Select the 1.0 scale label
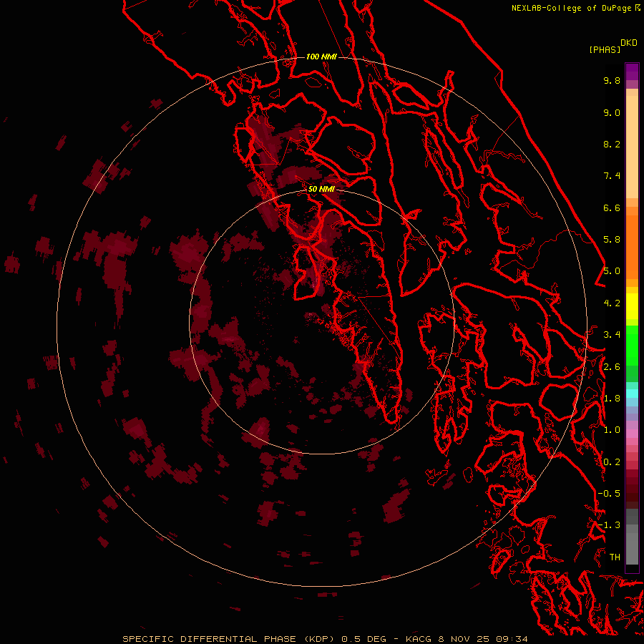Viewport: 644px width, 644px height. (612, 430)
